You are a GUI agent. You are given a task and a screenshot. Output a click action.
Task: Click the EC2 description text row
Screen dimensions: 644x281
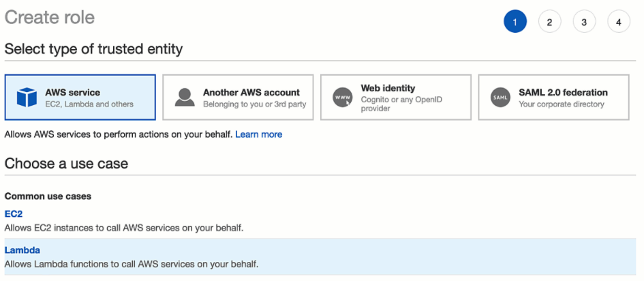tap(124, 227)
